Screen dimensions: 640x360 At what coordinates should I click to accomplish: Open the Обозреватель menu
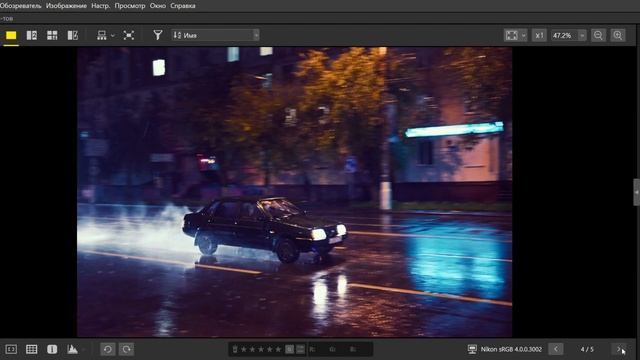(20, 6)
